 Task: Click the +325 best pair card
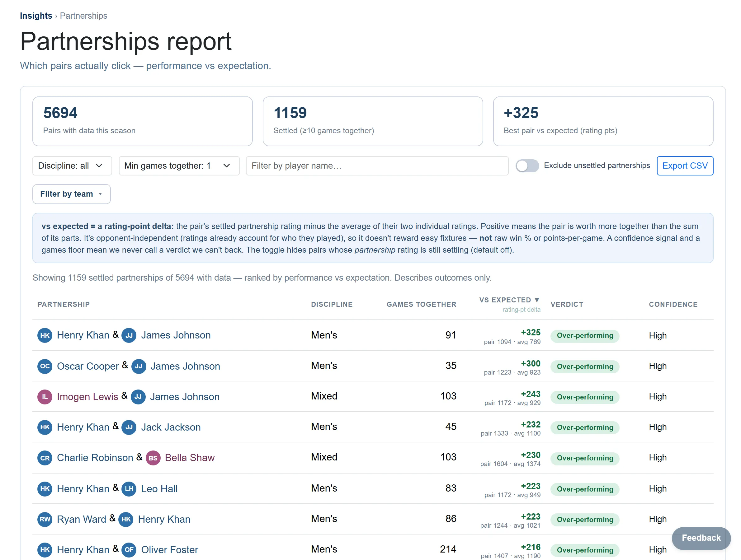point(603,122)
